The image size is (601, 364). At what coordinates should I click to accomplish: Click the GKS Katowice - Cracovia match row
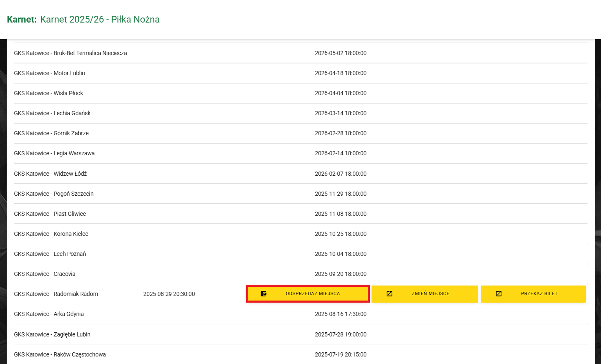click(45, 274)
